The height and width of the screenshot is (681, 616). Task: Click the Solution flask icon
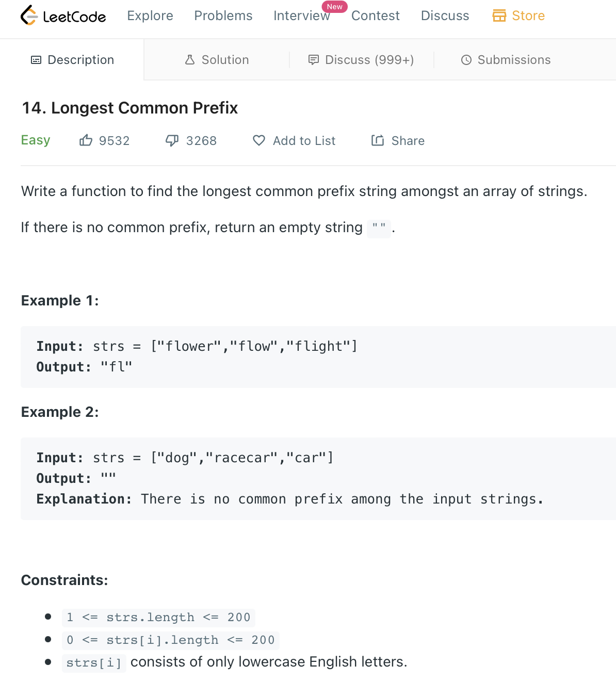pos(190,60)
